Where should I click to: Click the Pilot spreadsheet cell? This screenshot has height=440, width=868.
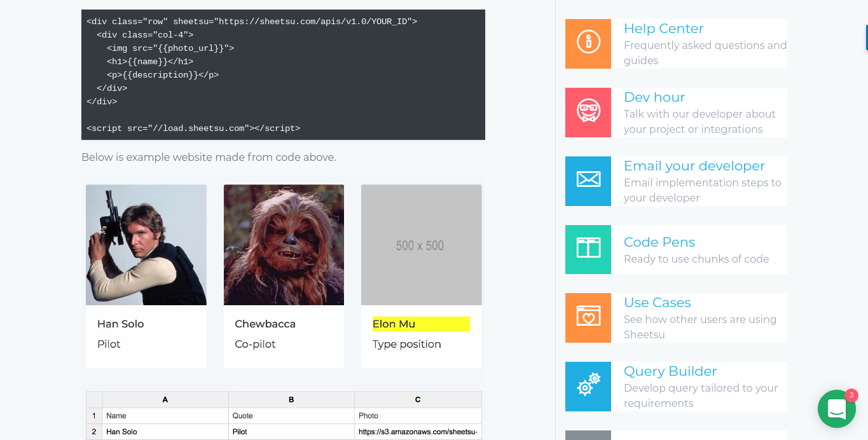click(x=291, y=432)
